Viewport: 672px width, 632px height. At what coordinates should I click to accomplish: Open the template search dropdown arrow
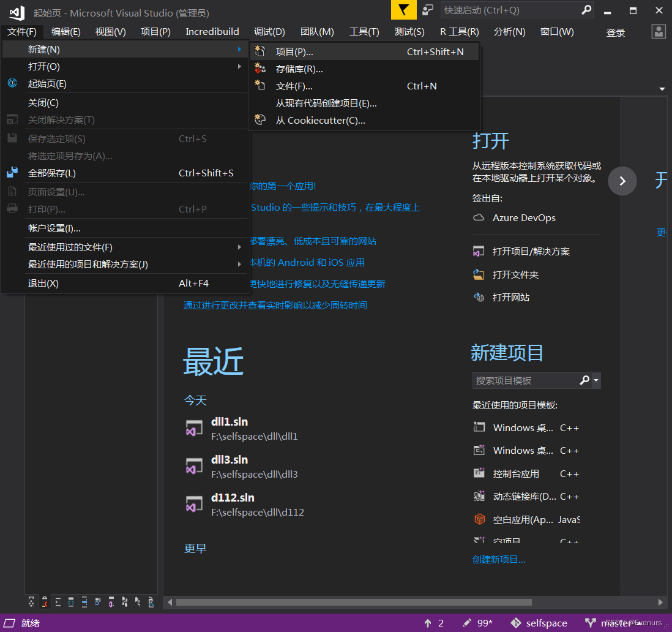point(596,380)
